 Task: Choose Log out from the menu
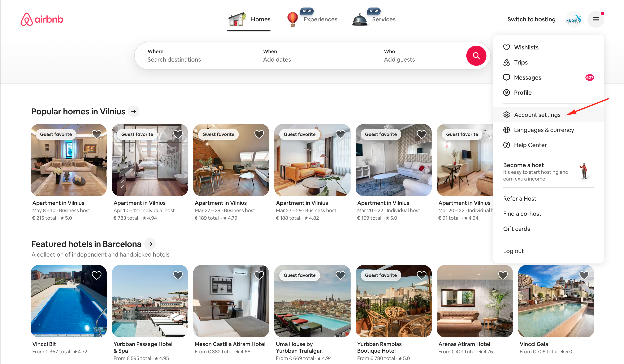pyautogui.click(x=513, y=251)
